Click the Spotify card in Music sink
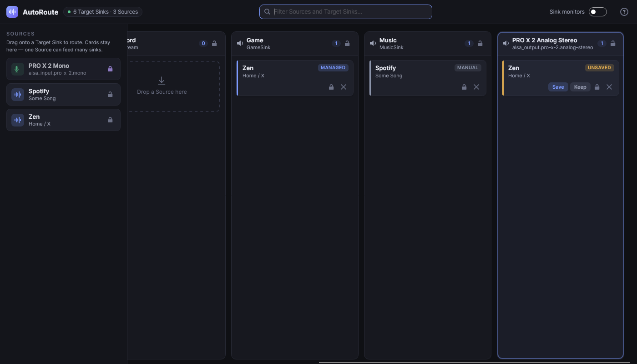The height and width of the screenshot is (364, 637). 428,78
